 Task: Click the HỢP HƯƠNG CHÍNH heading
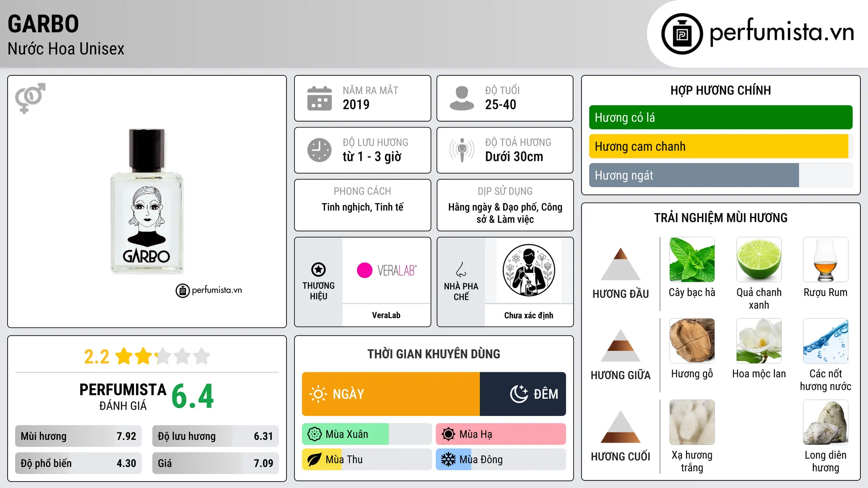[721, 90]
